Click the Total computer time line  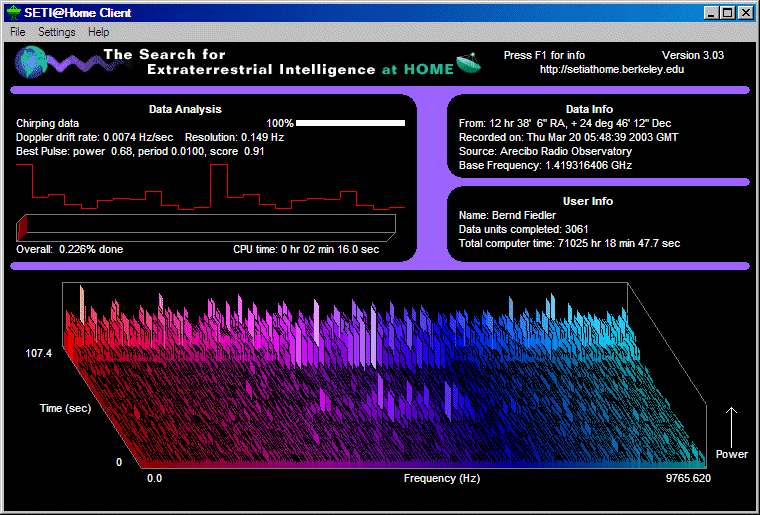(x=569, y=244)
